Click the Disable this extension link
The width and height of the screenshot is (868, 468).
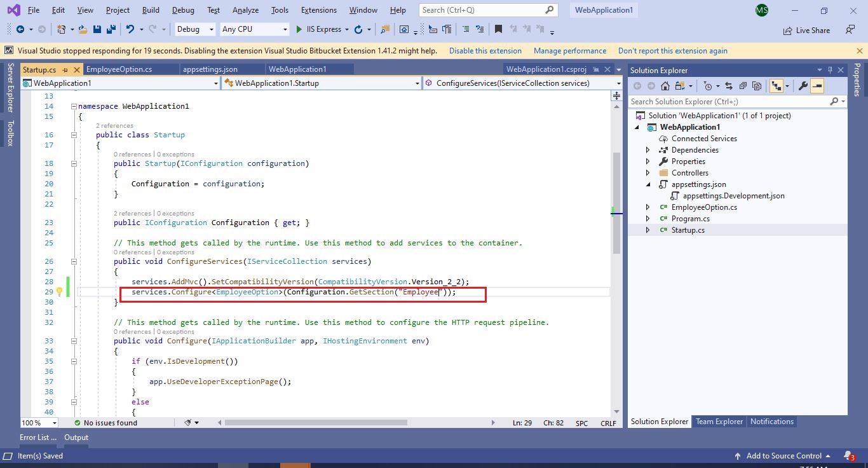click(x=485, y=51)
